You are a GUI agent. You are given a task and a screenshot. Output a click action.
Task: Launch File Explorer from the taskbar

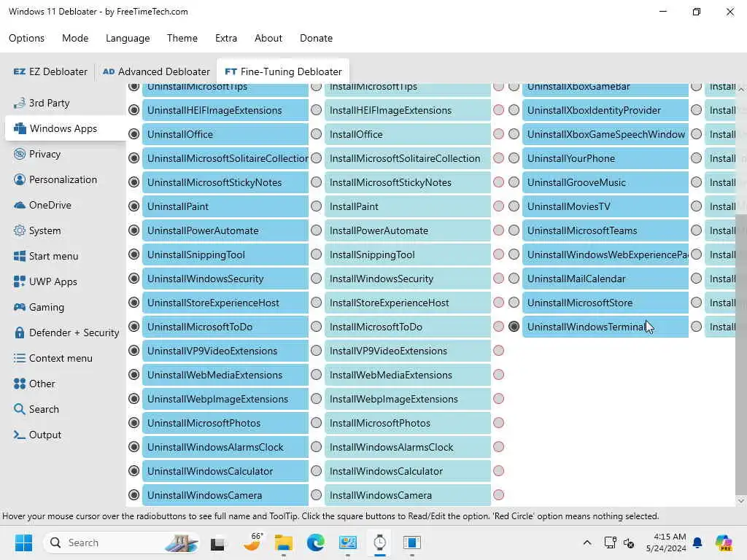[284, 542]
